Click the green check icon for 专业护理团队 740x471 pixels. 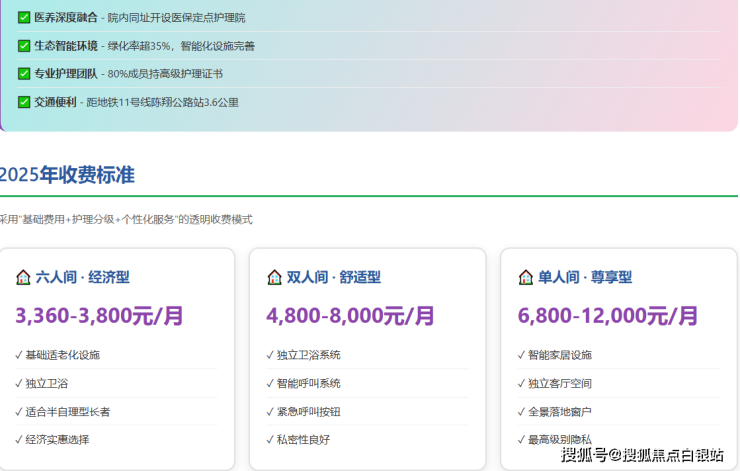point(24,73)
